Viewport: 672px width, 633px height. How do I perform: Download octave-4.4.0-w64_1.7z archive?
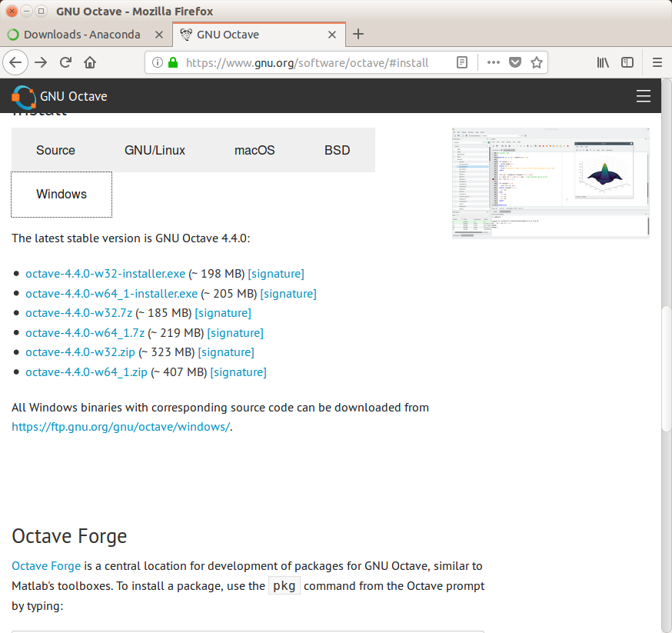[x=85, y=332]
